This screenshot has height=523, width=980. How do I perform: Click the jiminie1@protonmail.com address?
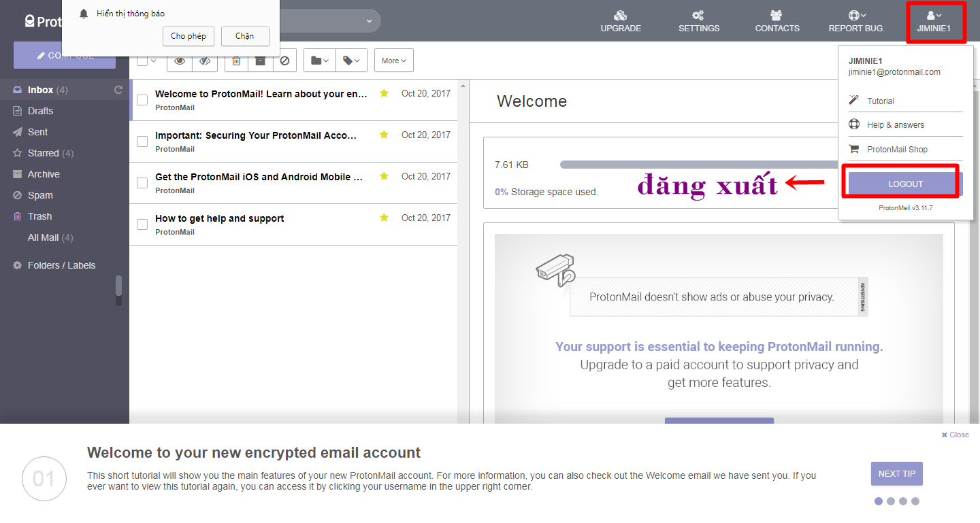894,72
